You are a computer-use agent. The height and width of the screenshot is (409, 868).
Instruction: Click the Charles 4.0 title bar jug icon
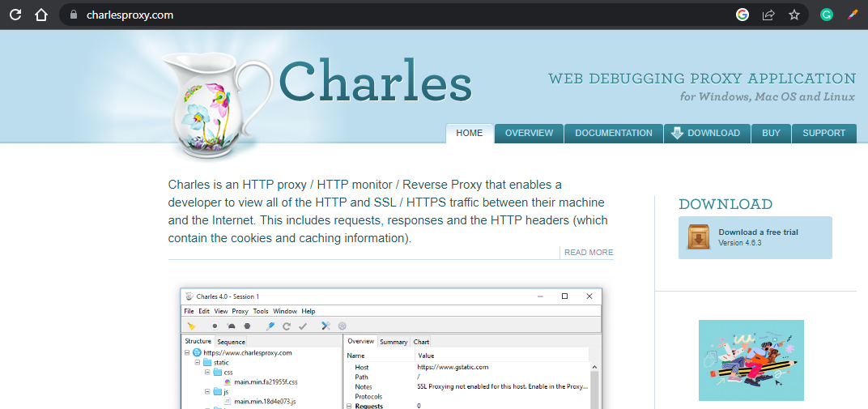(x=189, y=296)
